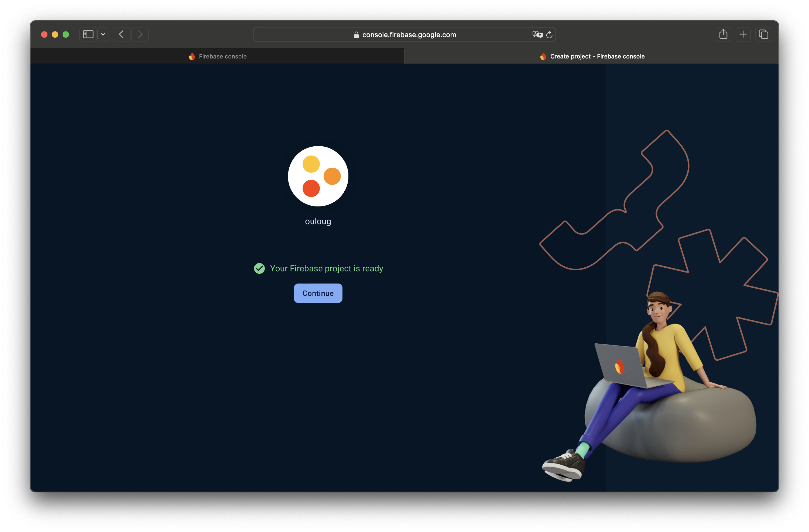
Task: Click the ouloug project avatar circle
Action: pos(318,176)
